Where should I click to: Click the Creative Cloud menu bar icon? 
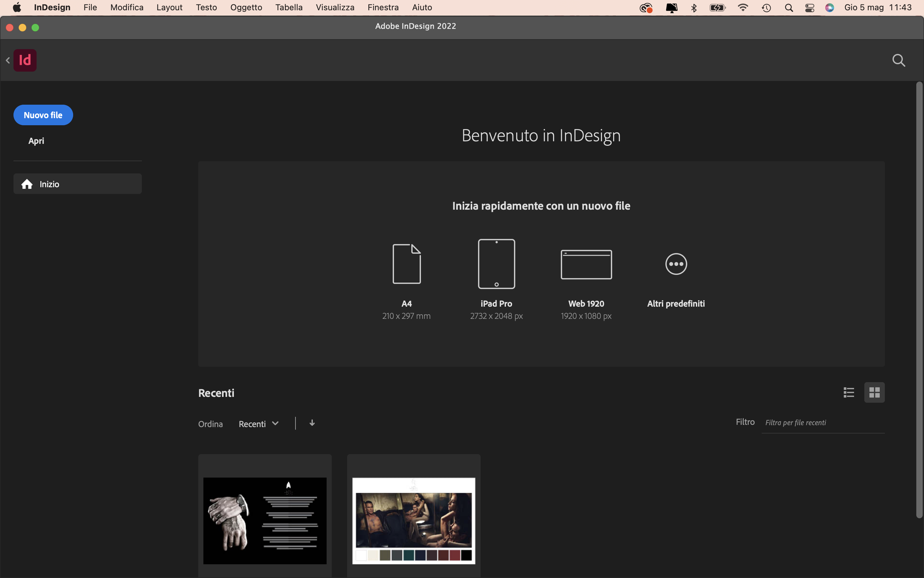[646, 8]
